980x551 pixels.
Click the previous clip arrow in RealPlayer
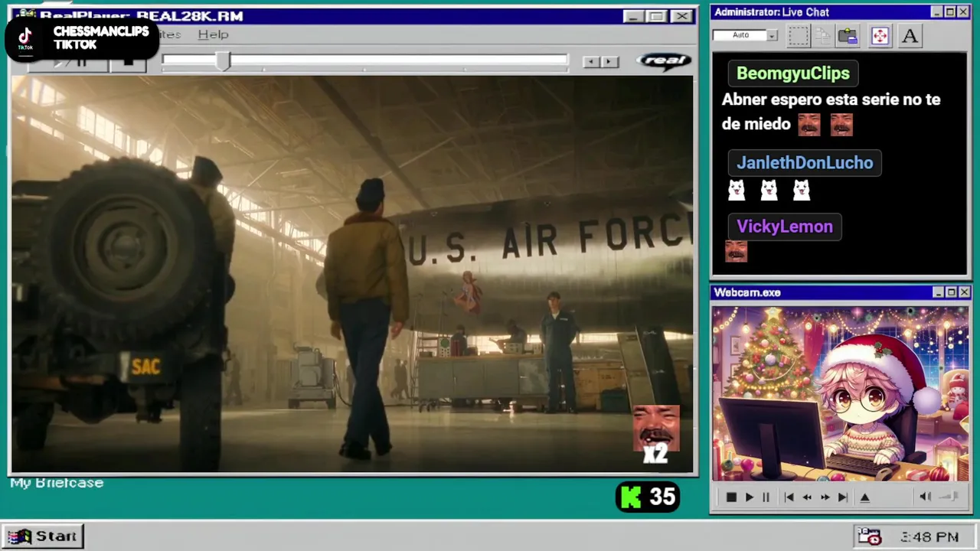tap(591, 61)
